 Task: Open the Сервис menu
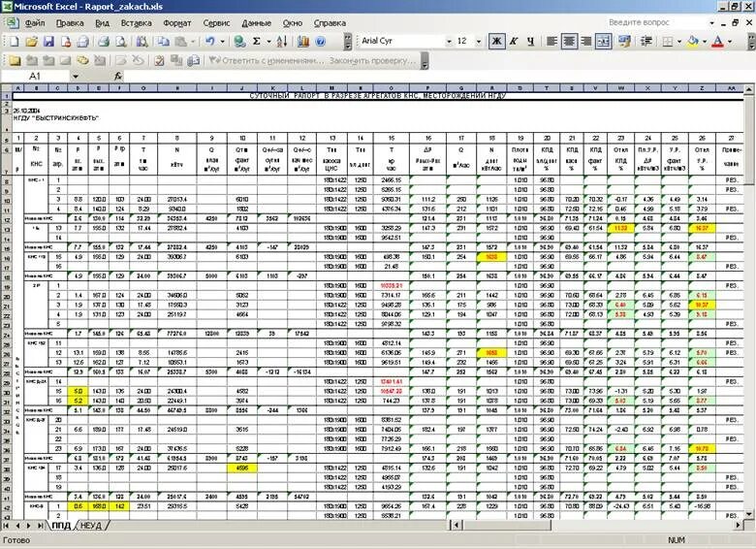point(216,22)
